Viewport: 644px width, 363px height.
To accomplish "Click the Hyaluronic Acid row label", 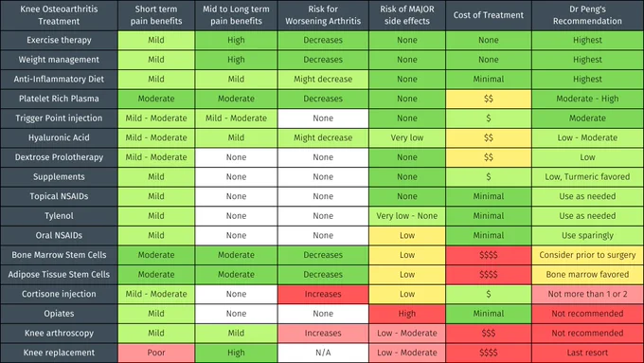I will (x=59, y=137).
